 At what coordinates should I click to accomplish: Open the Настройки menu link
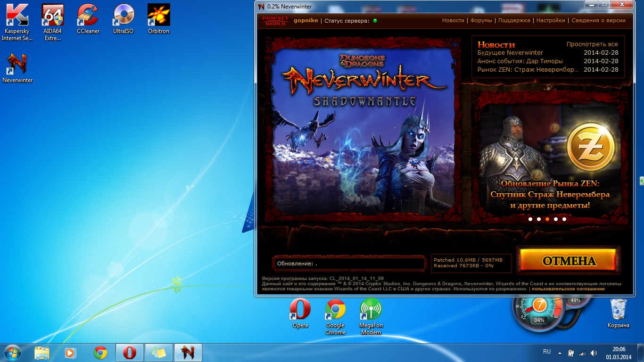(551, 21)
